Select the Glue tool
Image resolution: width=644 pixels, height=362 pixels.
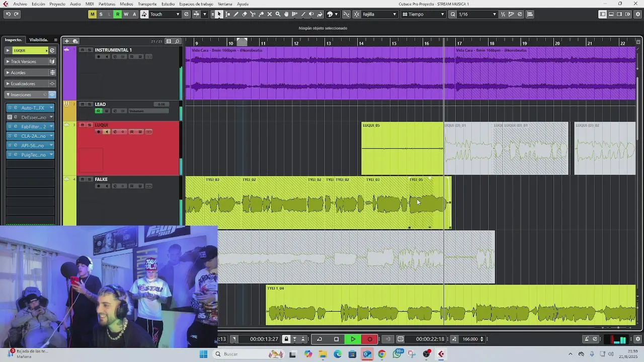(x=261, y=14)
